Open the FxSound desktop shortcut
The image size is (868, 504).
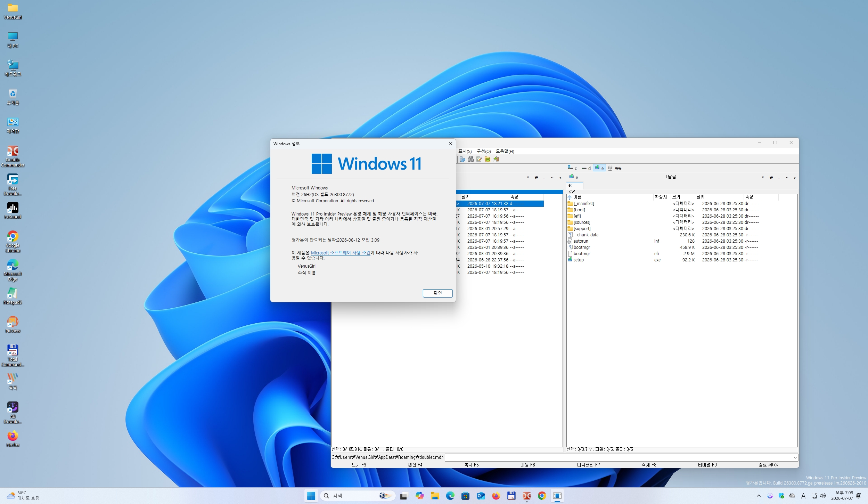click(x=13, y=211)
